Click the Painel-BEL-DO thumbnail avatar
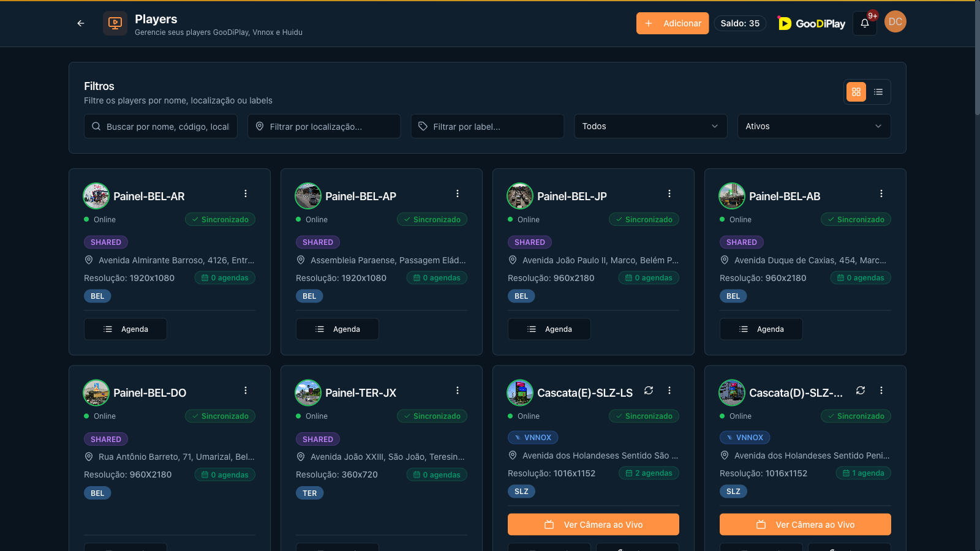Screen dimensions: 980x551 point(96,393)
